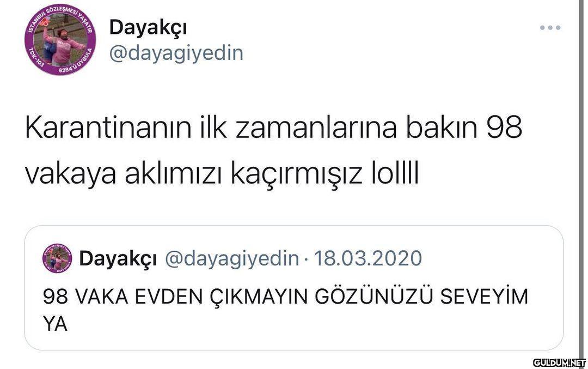Open the 18.03.2020 date of quoted tweet
The image size is (588, 369).
(368, 258)
